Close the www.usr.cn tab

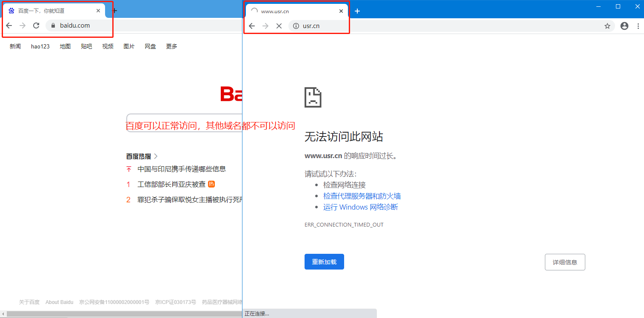[341, 11]
